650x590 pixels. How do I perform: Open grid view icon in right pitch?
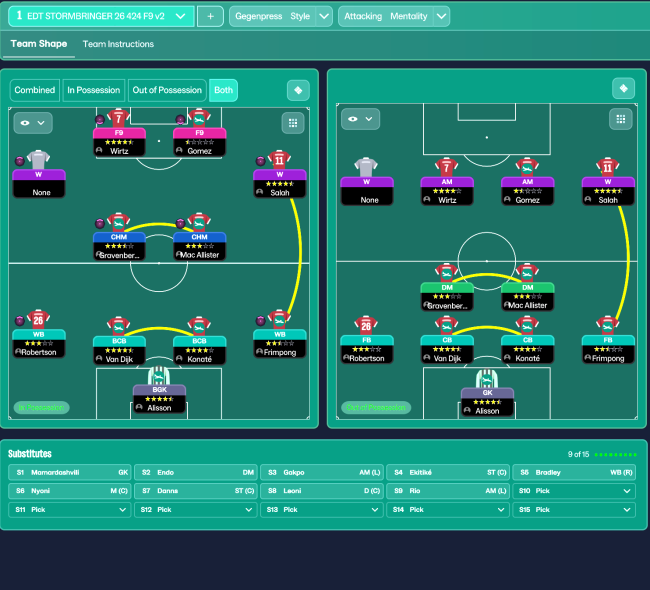(x=621, y=119)
